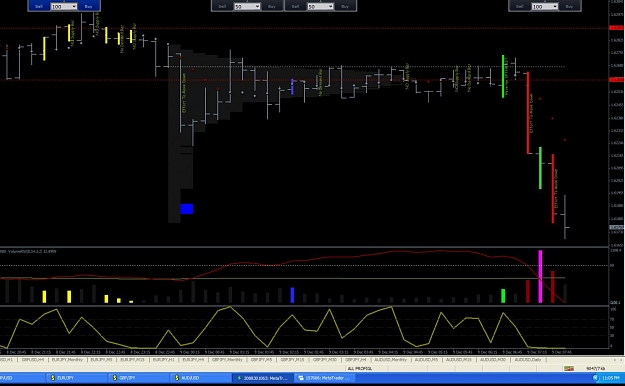Click the Volume indicator label text
This screenshot has height=386, width=625.
click(x=31, y=252)
